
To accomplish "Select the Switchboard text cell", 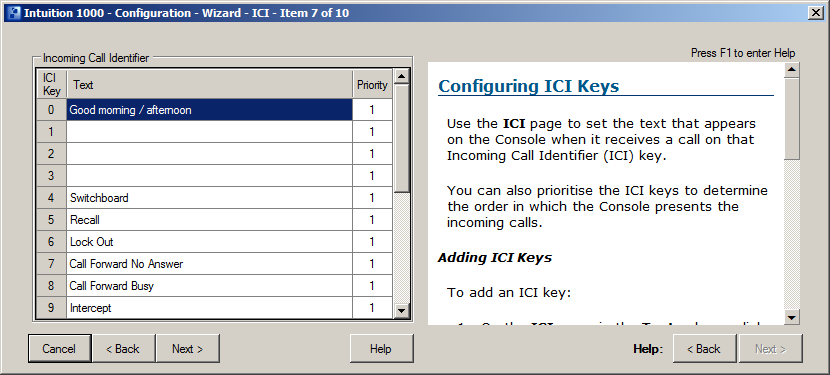I will pos(210,198).
